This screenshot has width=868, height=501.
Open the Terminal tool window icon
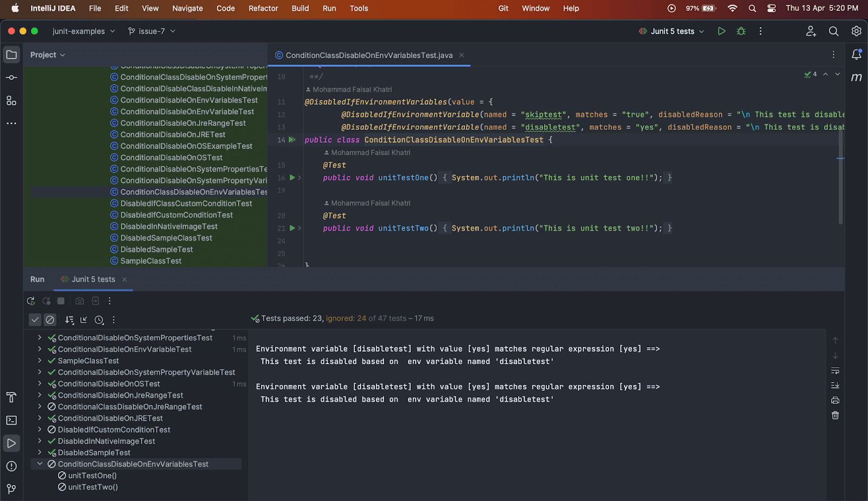pyautogui.click(x=11, y=420)
